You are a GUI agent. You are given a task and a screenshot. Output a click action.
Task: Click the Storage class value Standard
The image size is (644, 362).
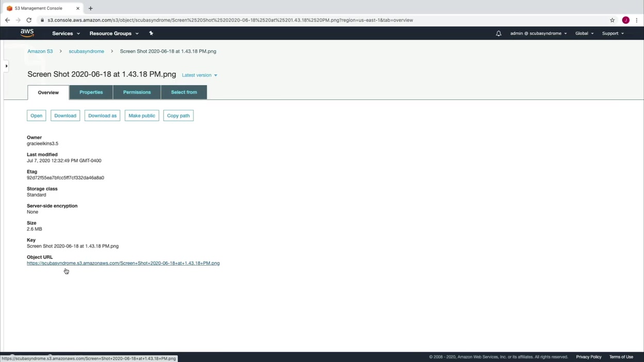pos(36,195)
